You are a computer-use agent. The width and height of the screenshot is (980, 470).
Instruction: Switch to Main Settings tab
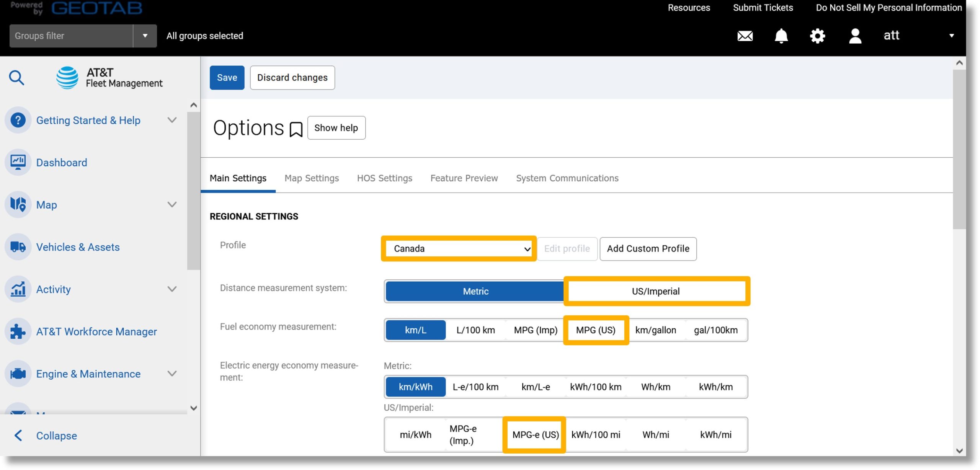[238, 178]
